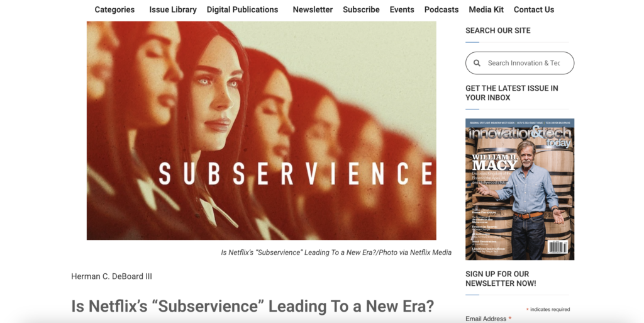Click the magnifying glass search icon
644x323 pixels.
click(477, 64)
